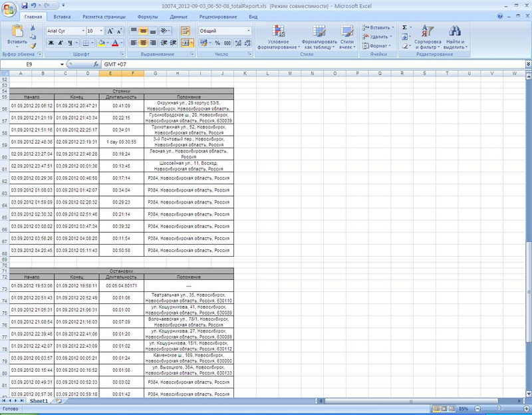Open the Name Box dropdown arrow

(x=63, y=64)
